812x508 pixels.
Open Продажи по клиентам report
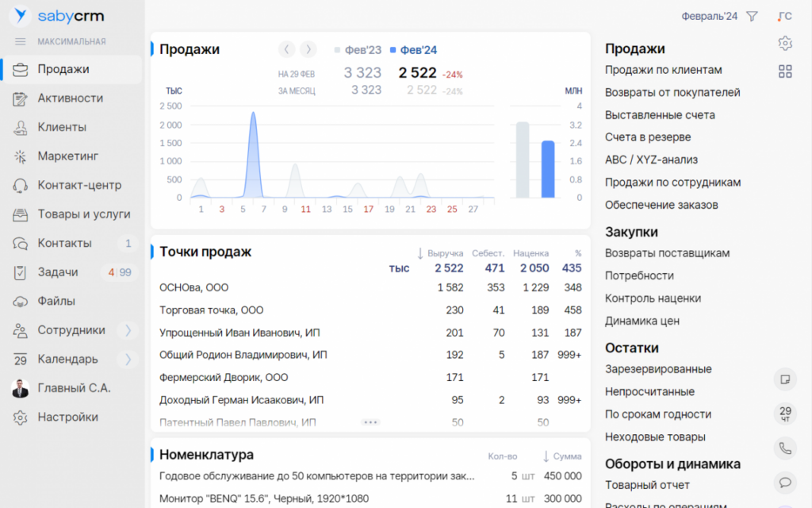664,70
